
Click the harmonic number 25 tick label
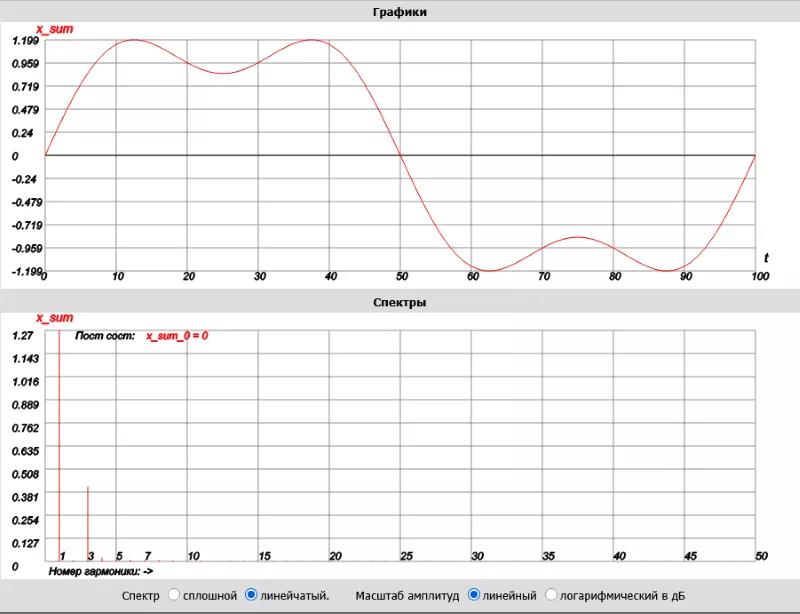(407, 556)
